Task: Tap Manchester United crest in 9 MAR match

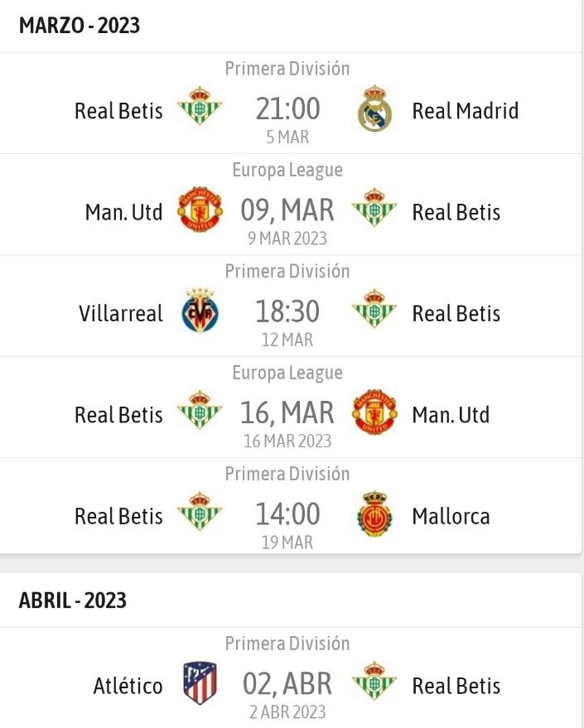Action: click(200, 210)
